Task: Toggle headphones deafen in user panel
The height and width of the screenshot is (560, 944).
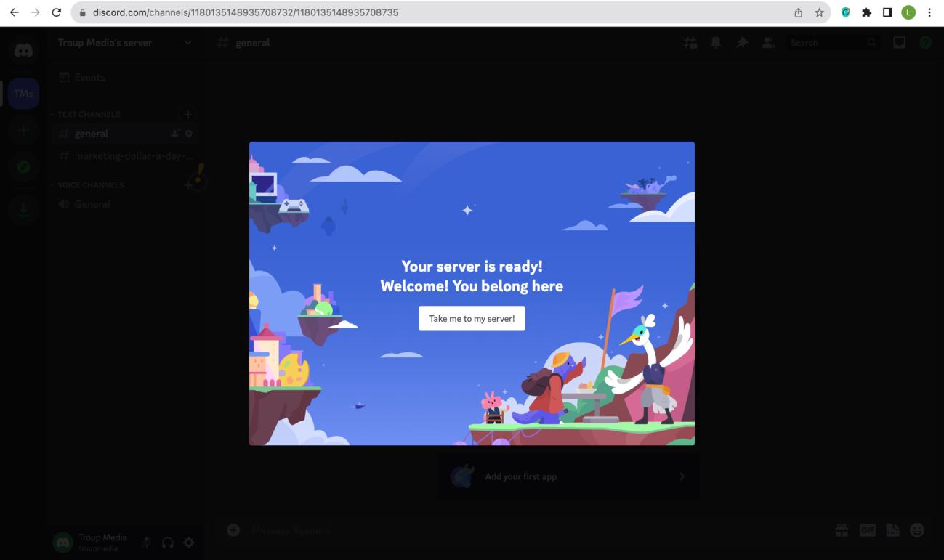Action: click(168, 542)
